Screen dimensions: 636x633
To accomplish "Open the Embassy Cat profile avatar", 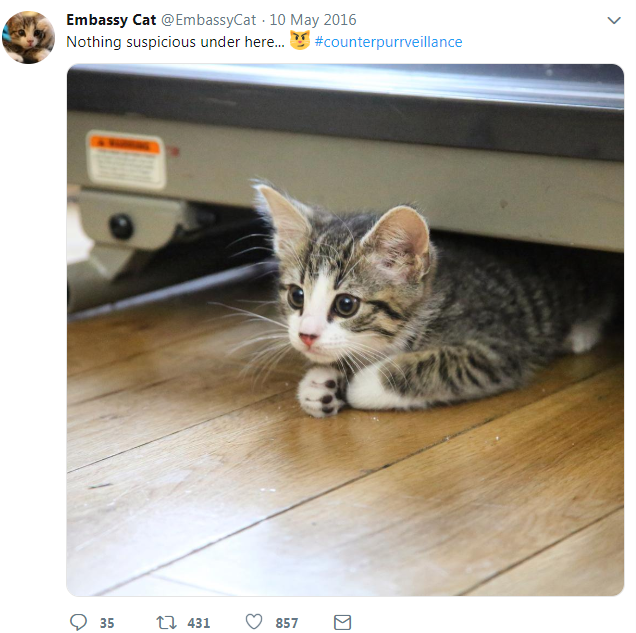I will (28, 37).
